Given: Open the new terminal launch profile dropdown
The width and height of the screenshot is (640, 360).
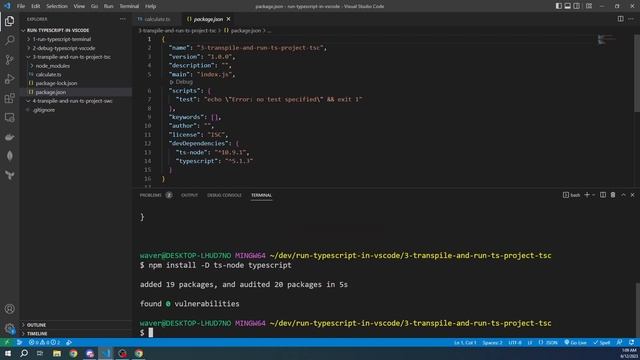Looking at the screenshot, I should point(594,195).
